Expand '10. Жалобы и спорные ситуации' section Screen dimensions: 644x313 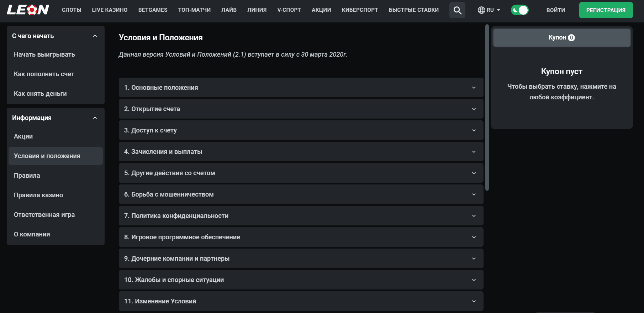pyautogui.click(x=301, y=280)
